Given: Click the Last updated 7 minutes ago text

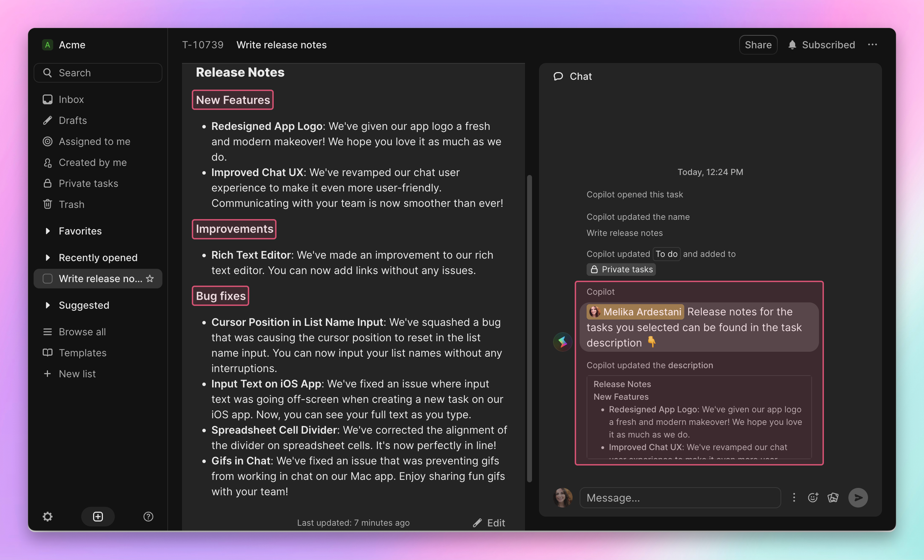Looking at the screenshot, I should click(x=353, y=523).
